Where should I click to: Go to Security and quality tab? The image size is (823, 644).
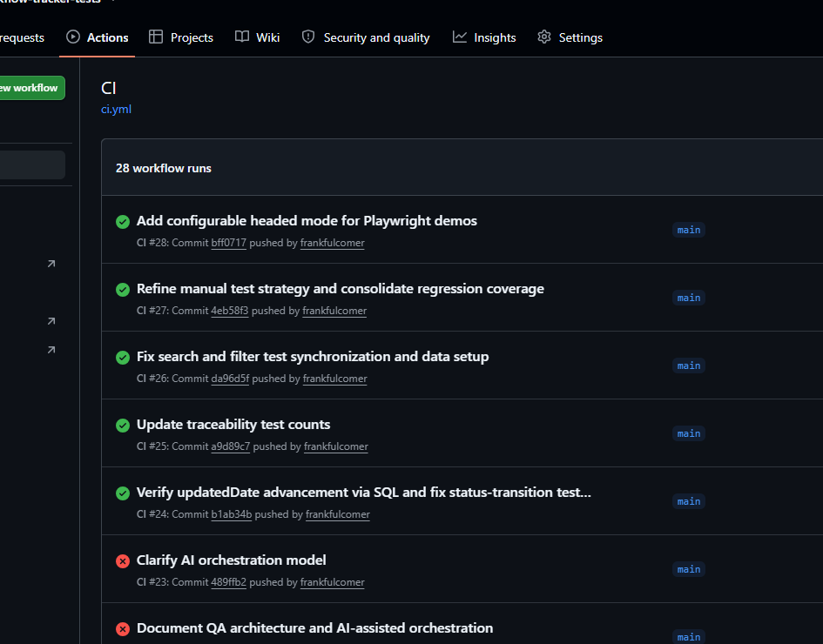point(366,37)
